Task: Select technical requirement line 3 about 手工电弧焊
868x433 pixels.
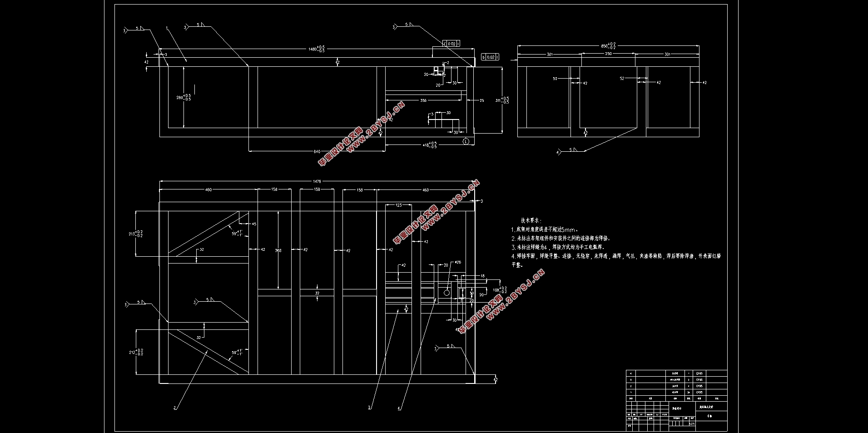Action: (558, 247)
